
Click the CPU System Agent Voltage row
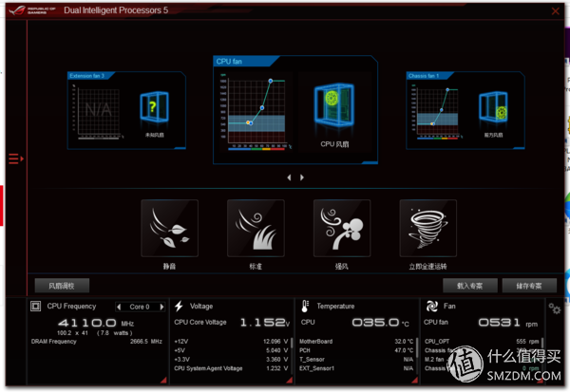pos(231,368)
